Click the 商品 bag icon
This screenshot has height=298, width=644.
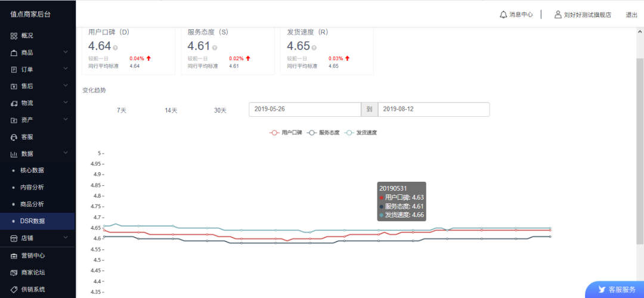point(14,52)
